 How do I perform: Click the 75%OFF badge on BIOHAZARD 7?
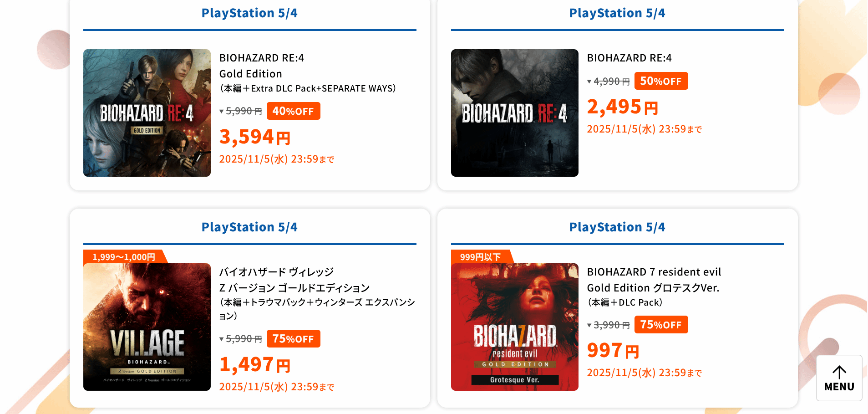tap(661, 325)
